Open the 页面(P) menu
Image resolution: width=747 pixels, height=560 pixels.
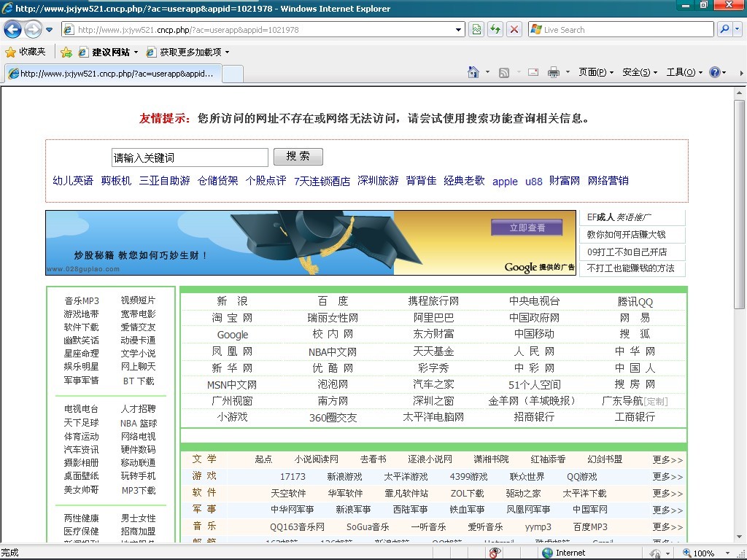pos(595,72)
